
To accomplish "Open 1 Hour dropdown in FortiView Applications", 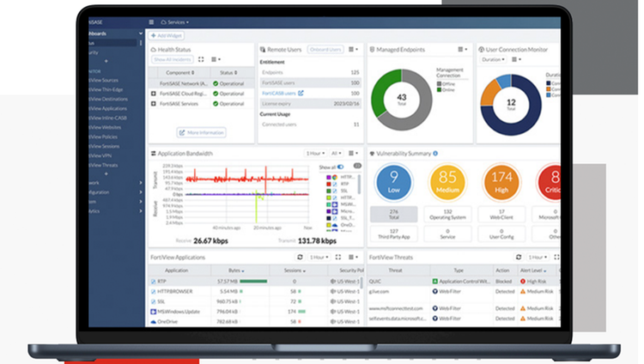I will click(319, 258).
